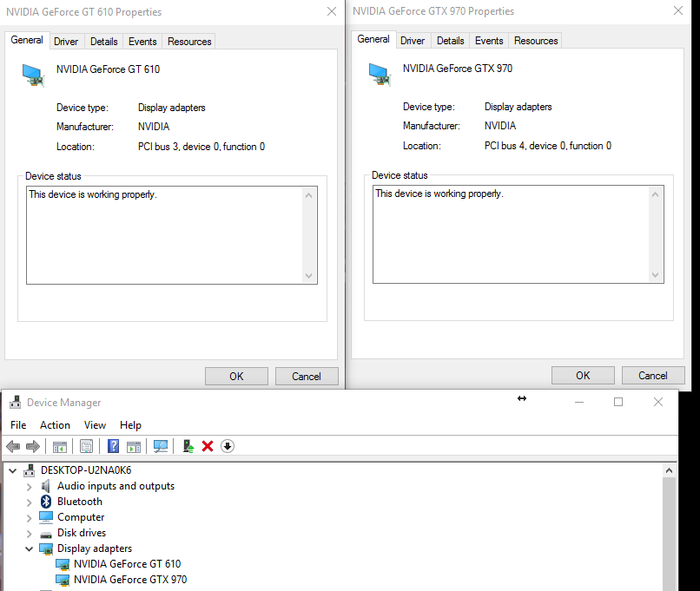Image resolution: width=700 pixels, height=591 pixels.
Task: Select the Bluetooth tree label
Action: 80,502
